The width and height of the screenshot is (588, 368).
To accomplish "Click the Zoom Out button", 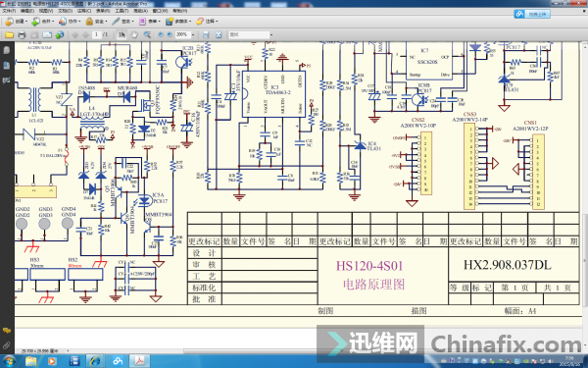I will point(161,35).
